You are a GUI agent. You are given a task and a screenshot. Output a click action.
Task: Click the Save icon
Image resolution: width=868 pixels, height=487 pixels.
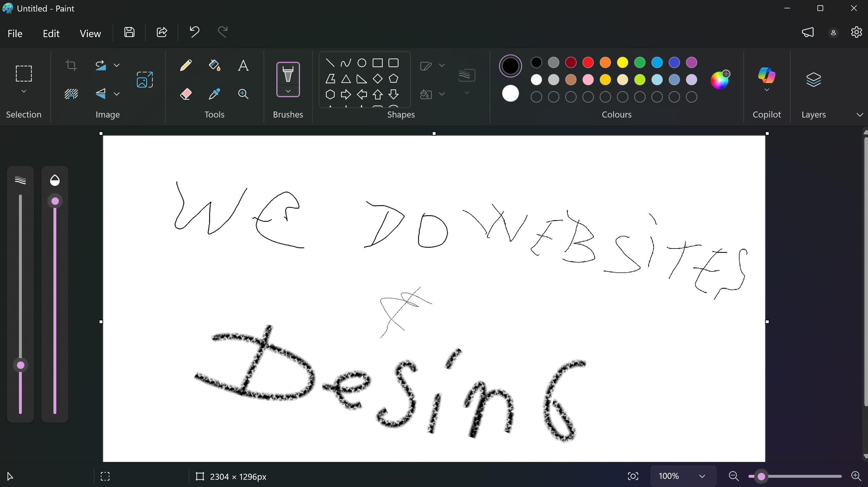click(x=130, y=32)
